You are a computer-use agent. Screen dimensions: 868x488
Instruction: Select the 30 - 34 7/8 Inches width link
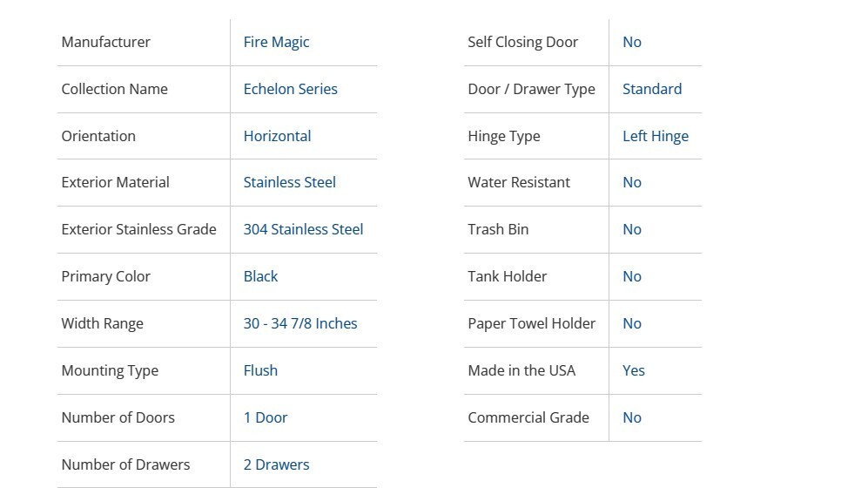[300, 323]
